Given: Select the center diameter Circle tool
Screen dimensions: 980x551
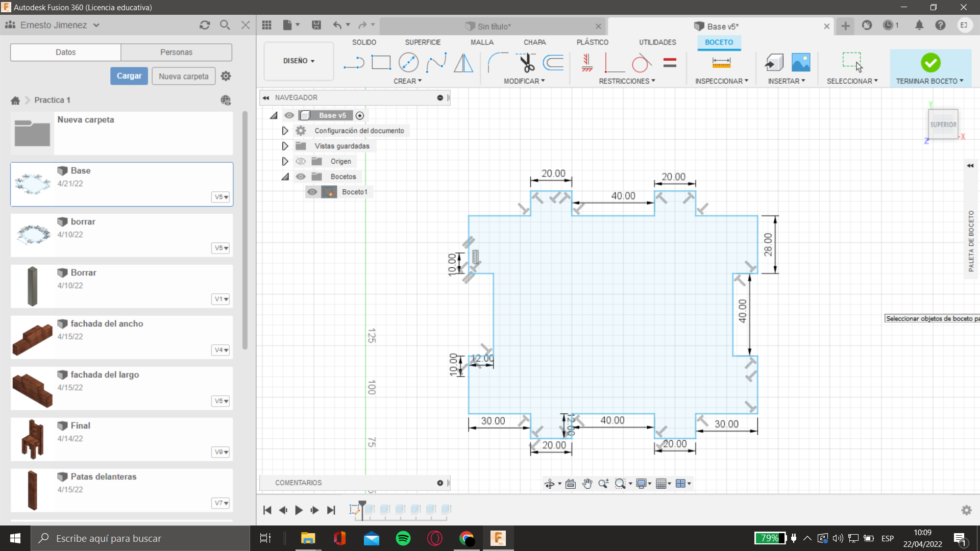Looking at the screenshot, I should (x=408, y=63).
